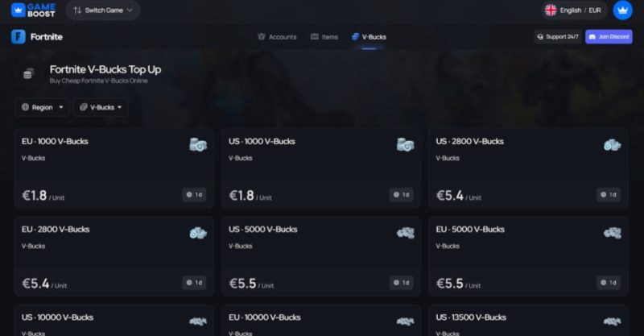Viewport: 644px width, 336px height.
Task: Open the EU · 2800 V-Bucks offer
Action: 114,256
